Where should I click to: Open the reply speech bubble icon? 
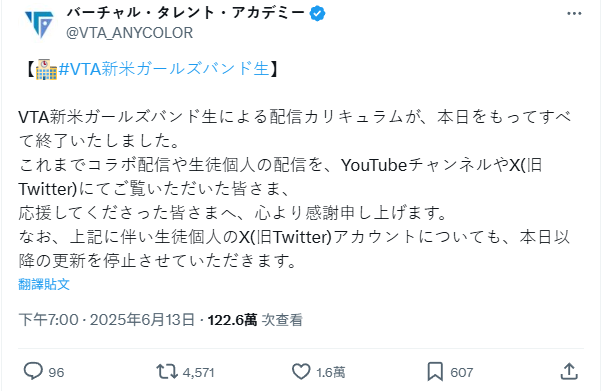pos(33,371)
